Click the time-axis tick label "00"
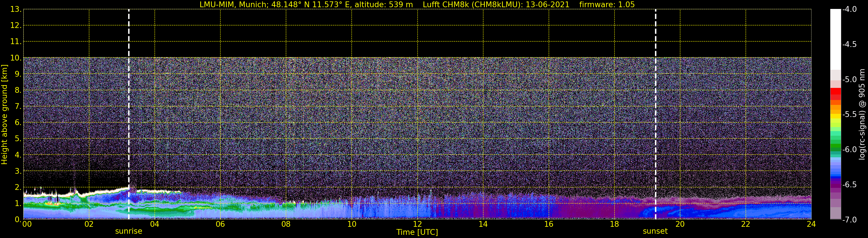868x238 pixels. click(x=27, y=224)
